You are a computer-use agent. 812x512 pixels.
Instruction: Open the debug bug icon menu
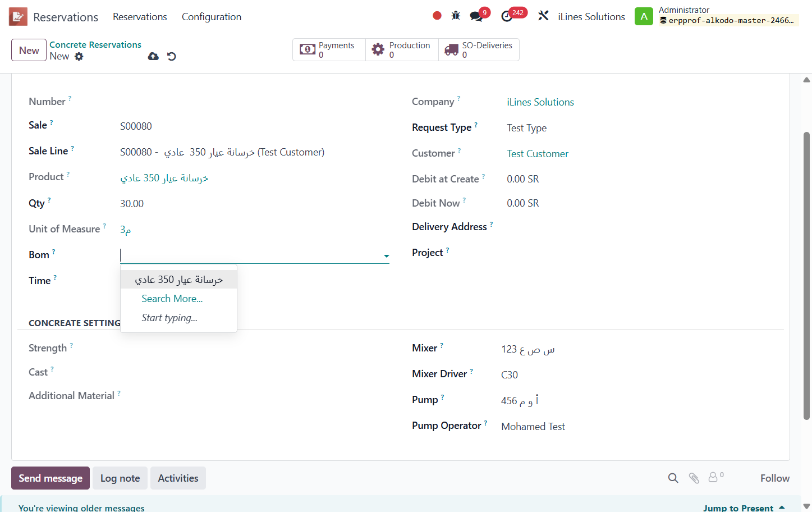[x=456, y=16]
